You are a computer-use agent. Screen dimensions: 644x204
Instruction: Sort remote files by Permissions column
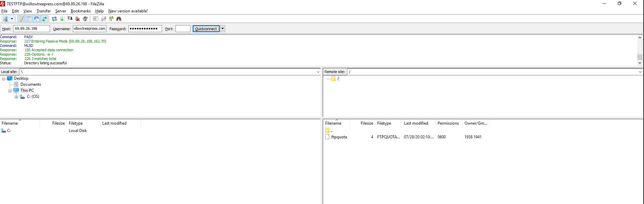449,123
